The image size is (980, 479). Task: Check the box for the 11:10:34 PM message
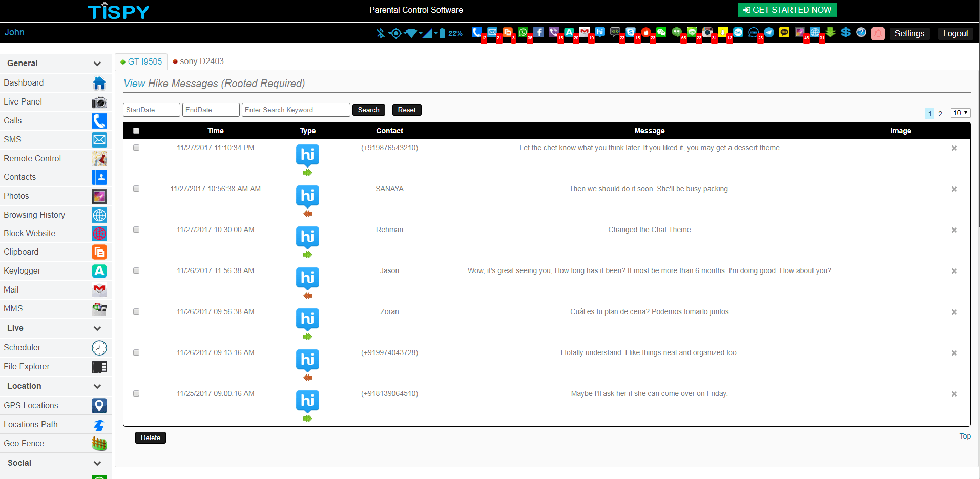click(136, 148)
